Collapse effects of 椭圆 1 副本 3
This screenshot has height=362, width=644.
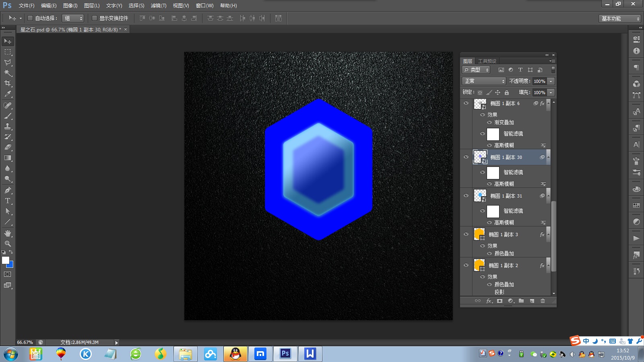pyautogui.click(x=548, y=234)
